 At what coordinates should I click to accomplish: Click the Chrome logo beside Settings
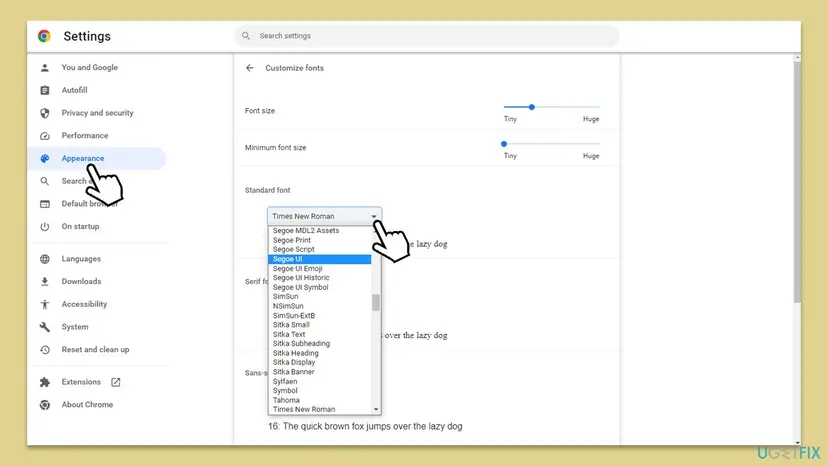tap(44, 36)
